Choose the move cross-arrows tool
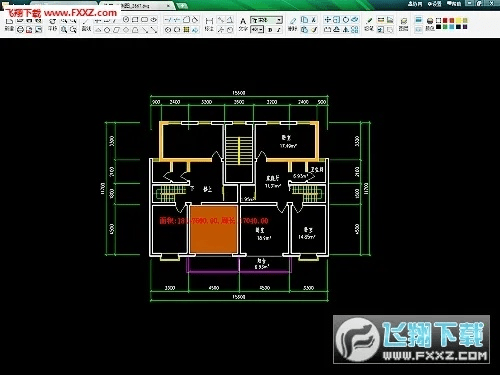The height and width of the screenshot is (375, 500). point(327,20)
